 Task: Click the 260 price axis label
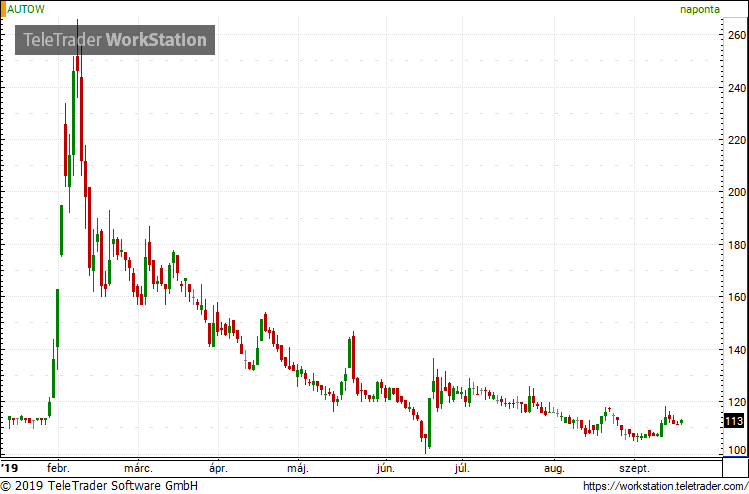735,35
